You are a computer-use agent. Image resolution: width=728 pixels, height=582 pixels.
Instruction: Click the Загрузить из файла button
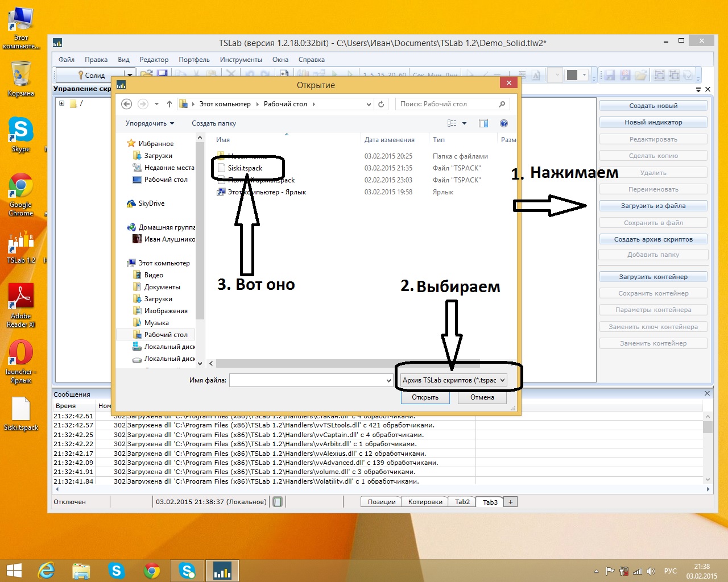tap(653, 206)
